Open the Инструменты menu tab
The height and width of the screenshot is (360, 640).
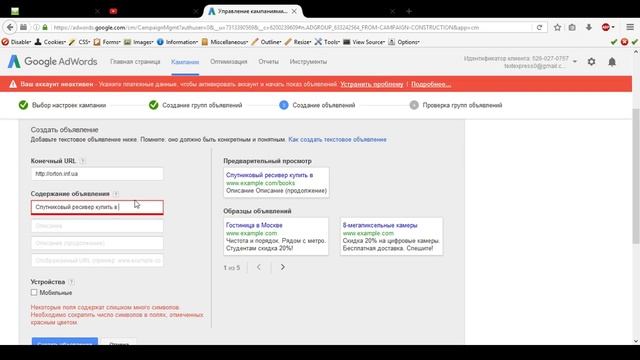pyautogui.click(x=308, y=62)
